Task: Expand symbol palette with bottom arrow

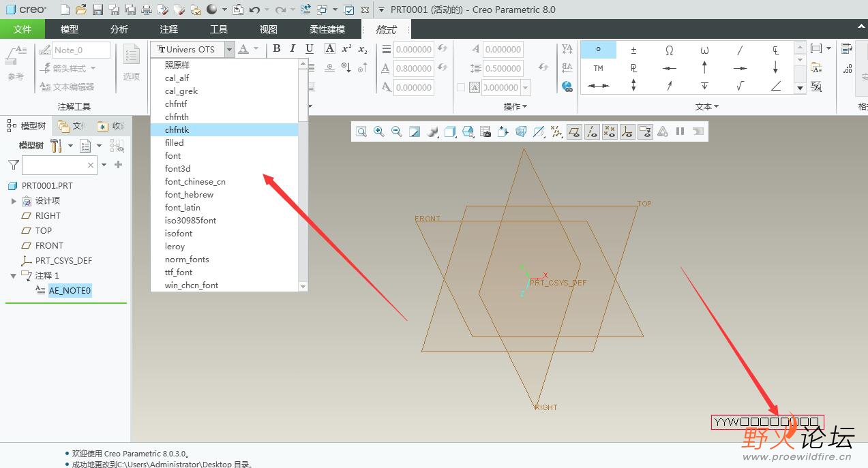Action: point(800,88)
